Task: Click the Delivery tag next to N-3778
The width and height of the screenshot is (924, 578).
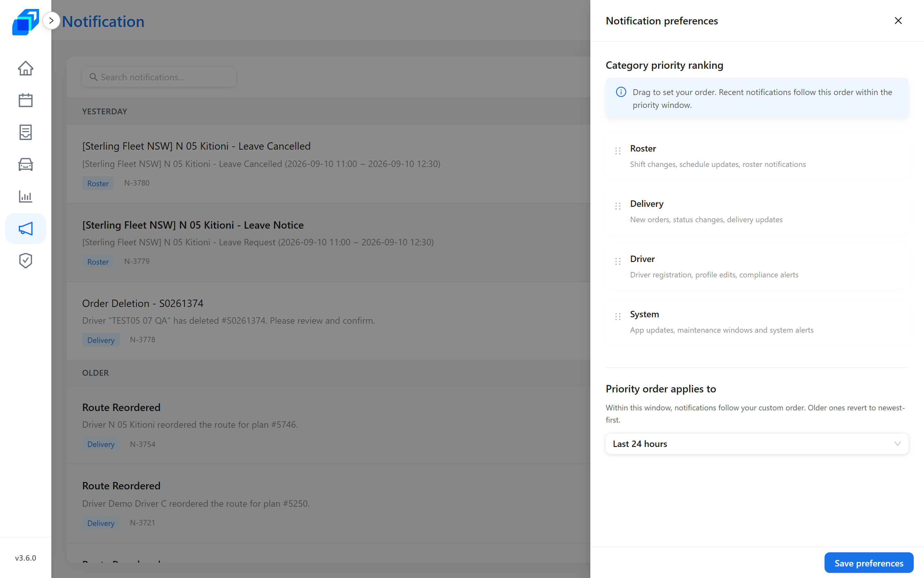Action: [101, 340]
